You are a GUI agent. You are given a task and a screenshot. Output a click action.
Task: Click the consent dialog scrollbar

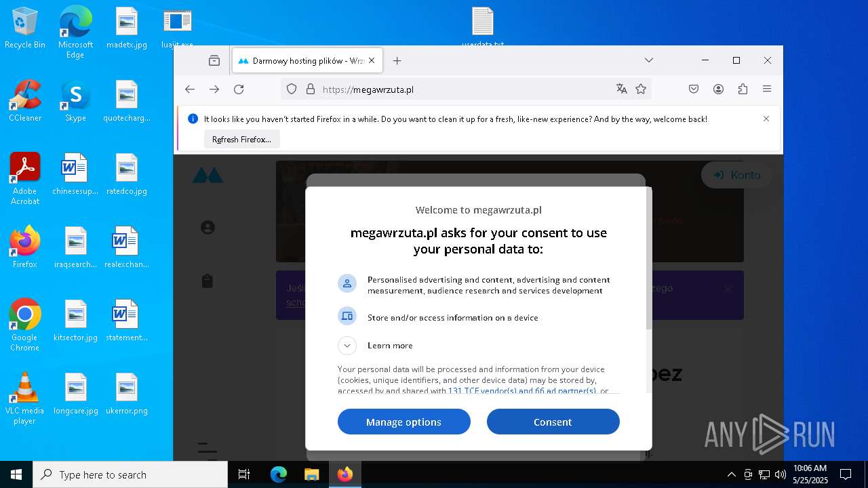coord(649,258)
